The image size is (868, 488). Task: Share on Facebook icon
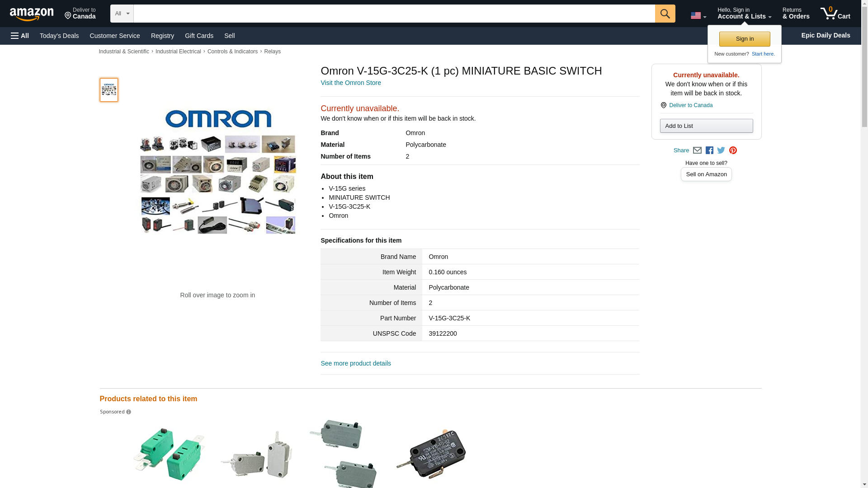(x=709, y=150)
